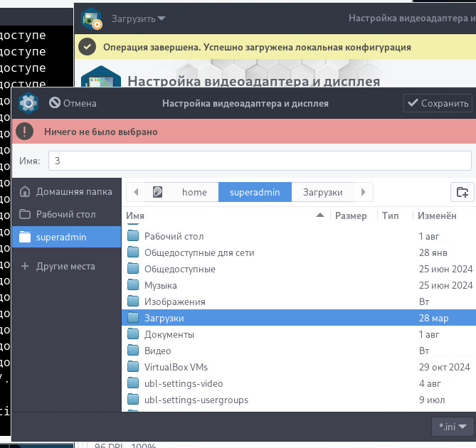Click the gear icon in the dialog header

click(x=28, y=103)
